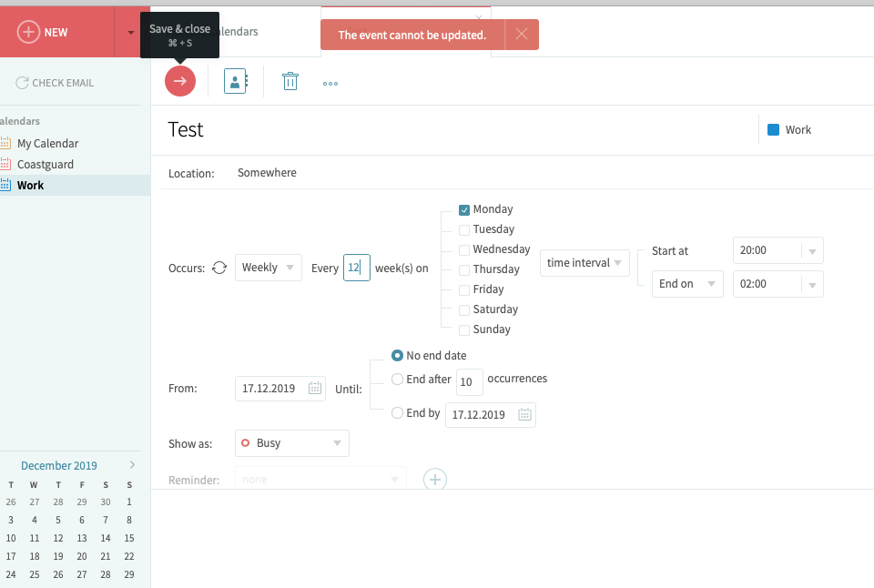Open the From date calendar picker icon

pyautogui.click(x=315, y=388)
